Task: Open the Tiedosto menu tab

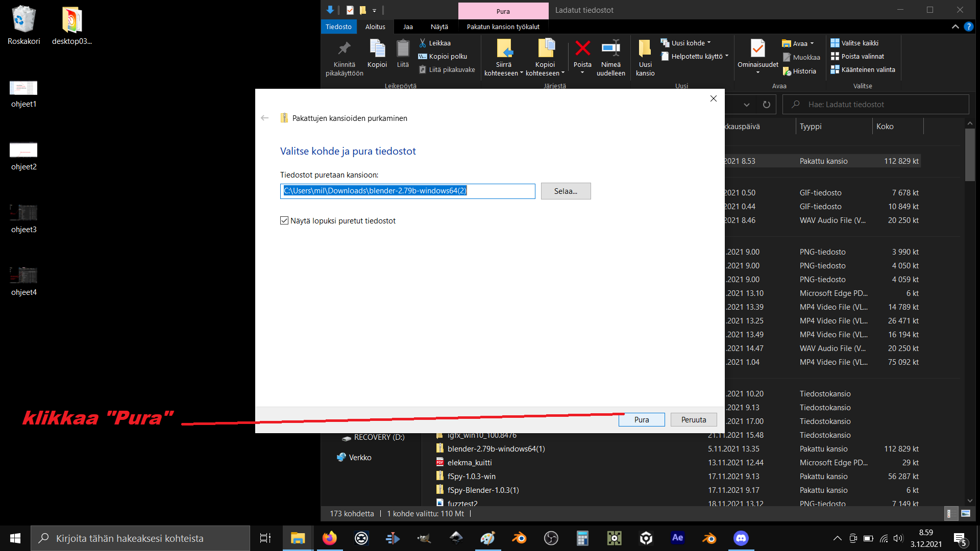Action: coord(338,27)
